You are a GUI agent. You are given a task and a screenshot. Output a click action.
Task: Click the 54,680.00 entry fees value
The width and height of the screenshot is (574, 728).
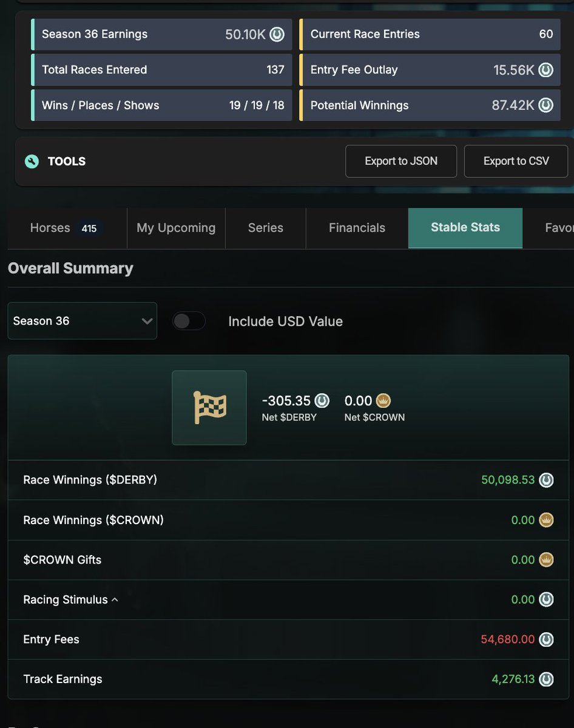(508, 639)
